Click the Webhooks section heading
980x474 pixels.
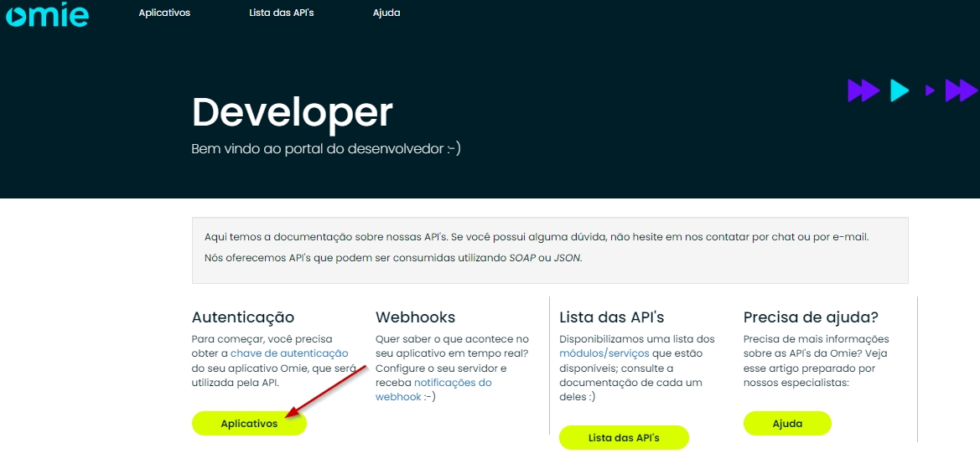(x=415, y=317)
